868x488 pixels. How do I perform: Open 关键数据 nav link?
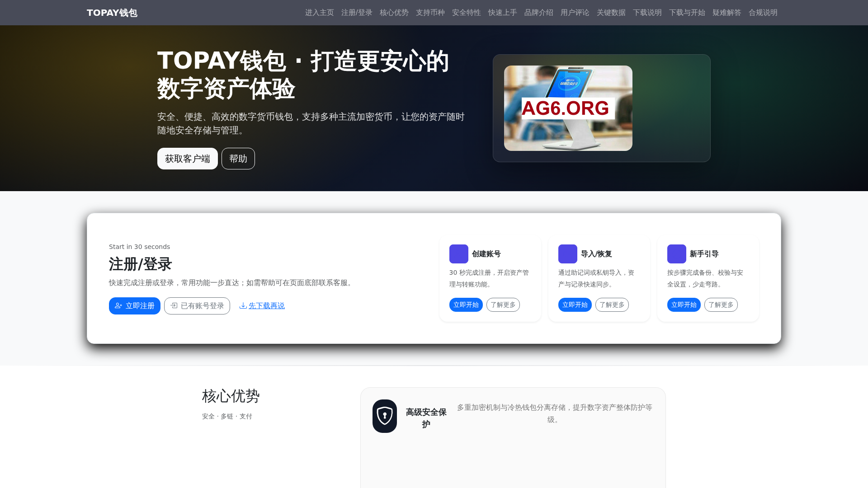611,13
